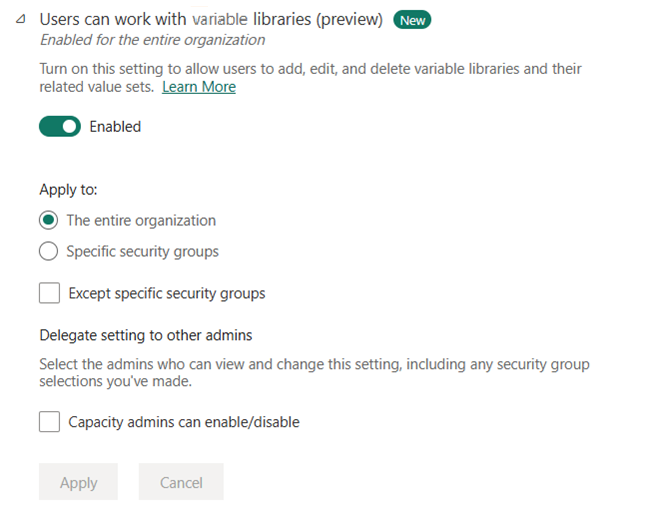This screenshot has width=652, height=507.
Task: Click the "Delegate setting to other admins" heading
Action: pos(144,335)
